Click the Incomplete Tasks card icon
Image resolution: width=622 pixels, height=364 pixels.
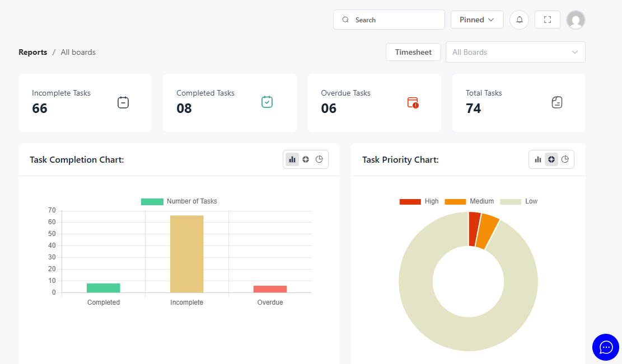(x=123, y=102)
